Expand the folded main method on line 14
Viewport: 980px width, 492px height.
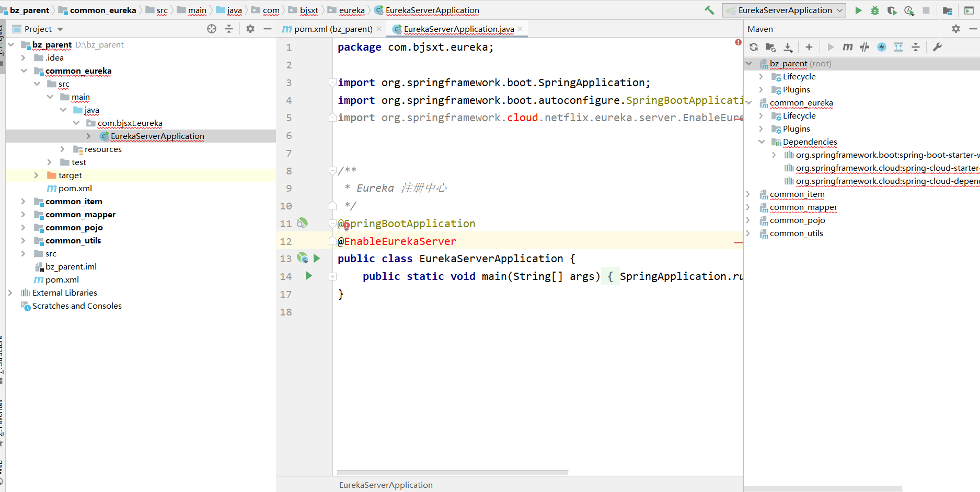click(x=332, y=276)
